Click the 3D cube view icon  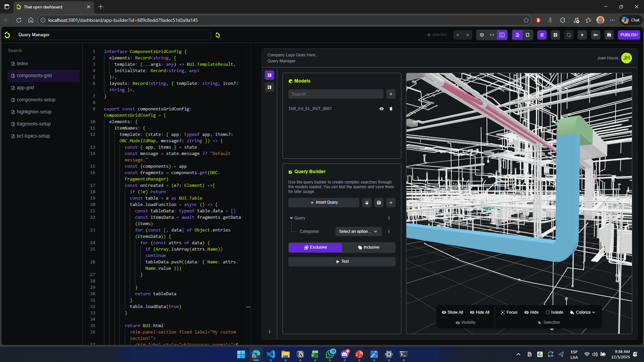482,35
